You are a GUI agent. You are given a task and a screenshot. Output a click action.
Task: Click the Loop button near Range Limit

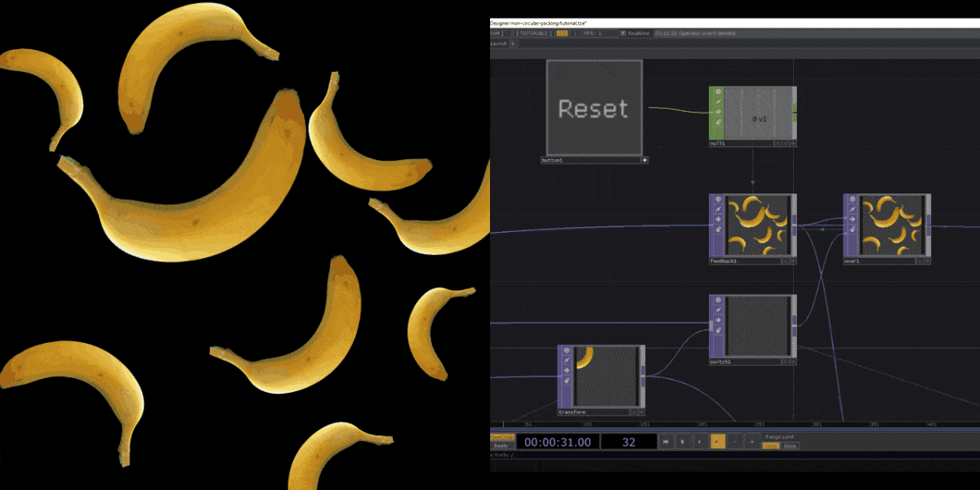pyautogui.click(x=770, y=444)
